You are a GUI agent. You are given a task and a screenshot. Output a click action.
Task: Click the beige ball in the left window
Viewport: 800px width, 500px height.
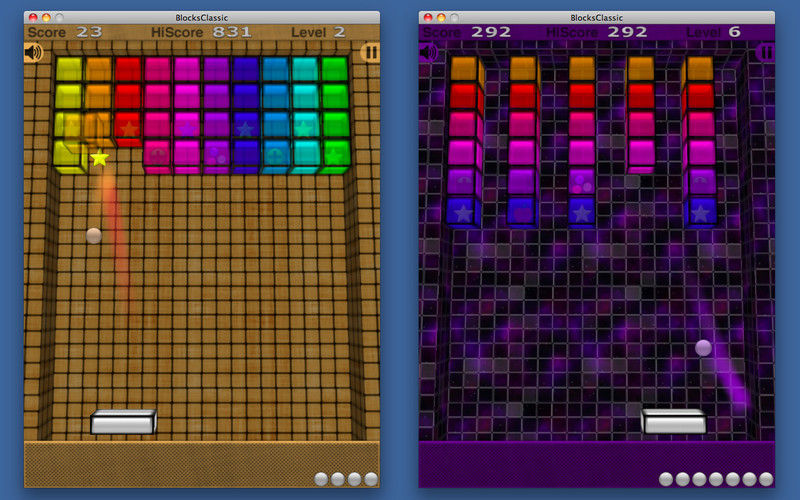tap(94, 236)
